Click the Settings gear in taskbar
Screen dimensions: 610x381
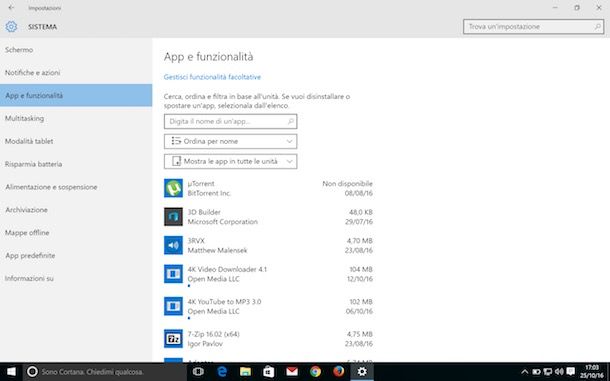pyautogui.click(x=362, y=372)
